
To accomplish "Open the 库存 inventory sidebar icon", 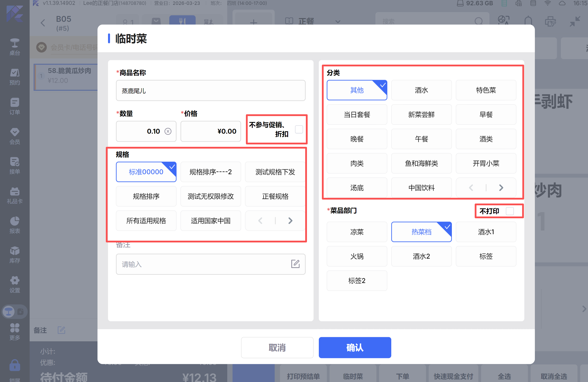I will (14, 255).
